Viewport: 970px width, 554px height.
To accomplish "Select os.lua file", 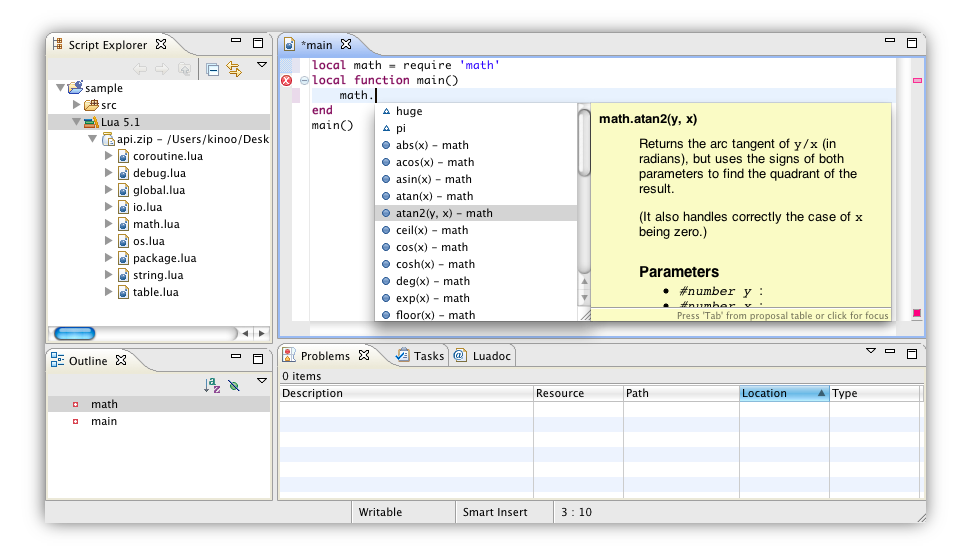I will click(148, 241).
